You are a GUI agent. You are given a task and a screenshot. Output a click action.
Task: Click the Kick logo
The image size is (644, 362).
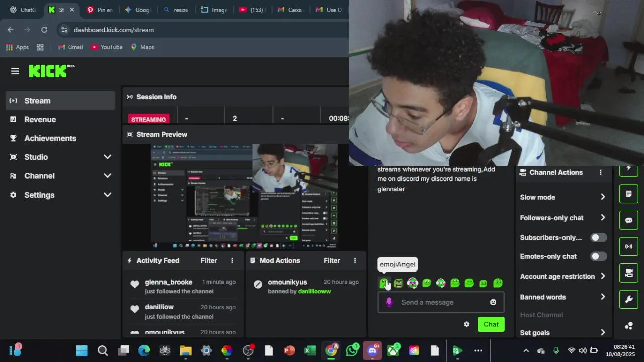[x=51, y=71]
